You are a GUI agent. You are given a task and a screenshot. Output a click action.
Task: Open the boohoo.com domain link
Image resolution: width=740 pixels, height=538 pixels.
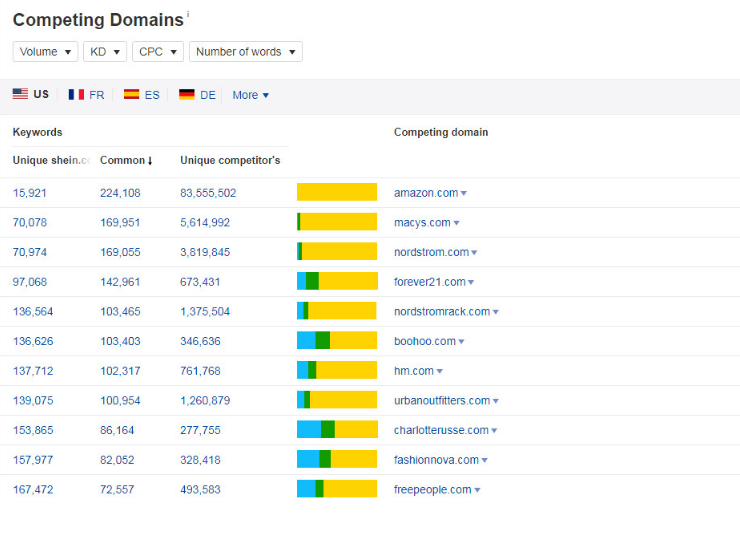(x=425, y=341)
